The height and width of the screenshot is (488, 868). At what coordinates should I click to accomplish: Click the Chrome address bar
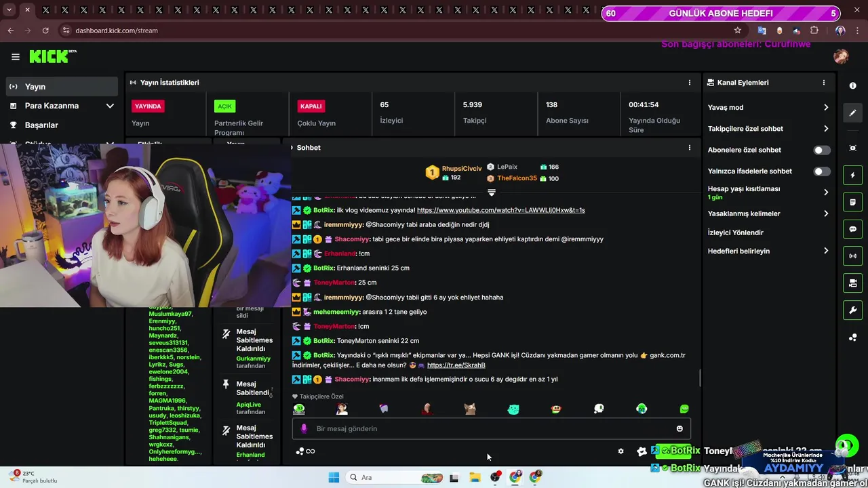tap(400, 30)
